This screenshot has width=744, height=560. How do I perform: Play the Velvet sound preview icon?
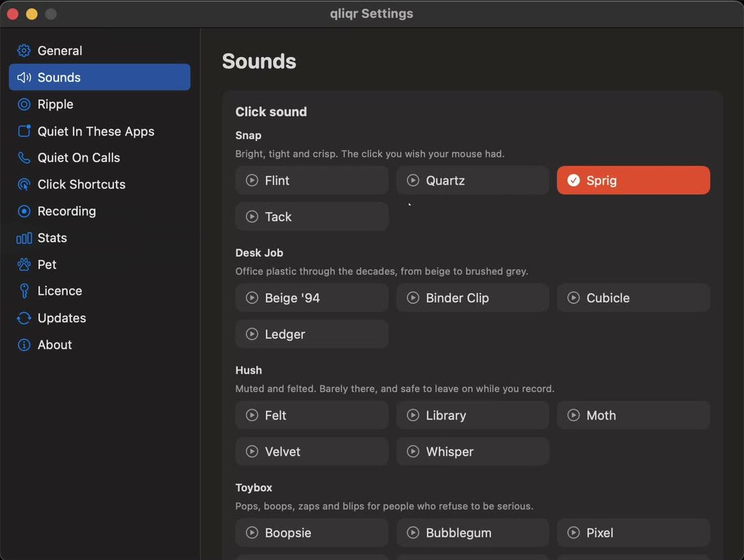[x=252, y=451]
